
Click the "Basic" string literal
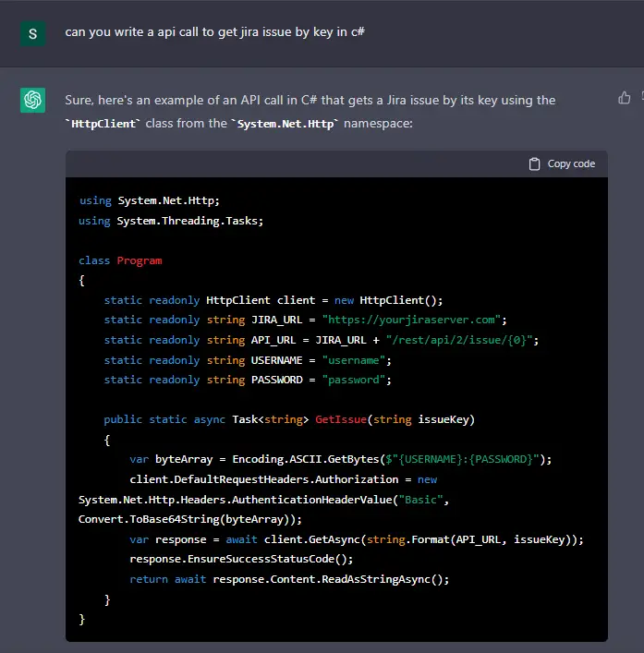click(420, 500)
